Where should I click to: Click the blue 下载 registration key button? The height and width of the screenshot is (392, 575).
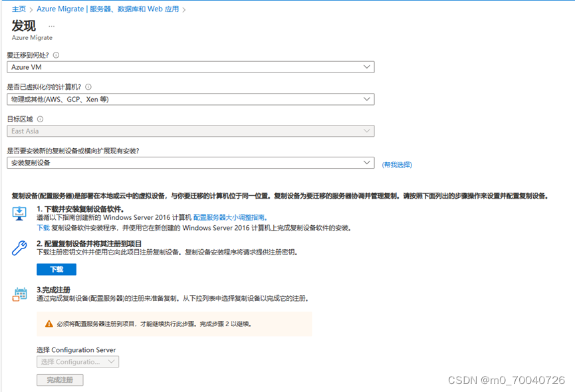point(57,269)
